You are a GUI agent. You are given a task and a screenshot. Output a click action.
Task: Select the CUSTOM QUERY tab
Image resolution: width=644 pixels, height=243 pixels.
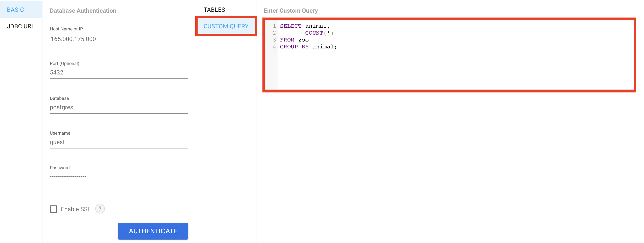coord(226,26)
